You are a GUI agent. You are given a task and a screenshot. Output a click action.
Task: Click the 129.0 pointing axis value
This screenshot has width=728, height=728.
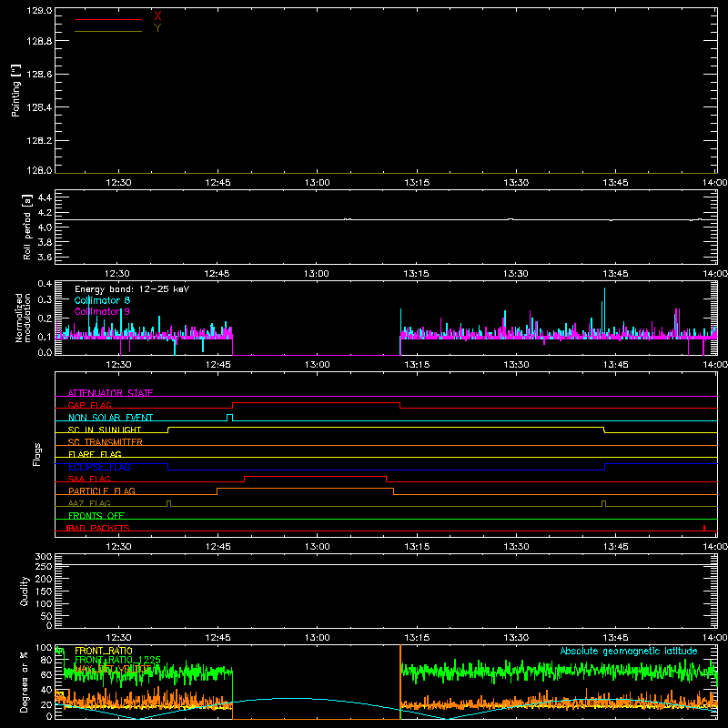pos(39,11)
